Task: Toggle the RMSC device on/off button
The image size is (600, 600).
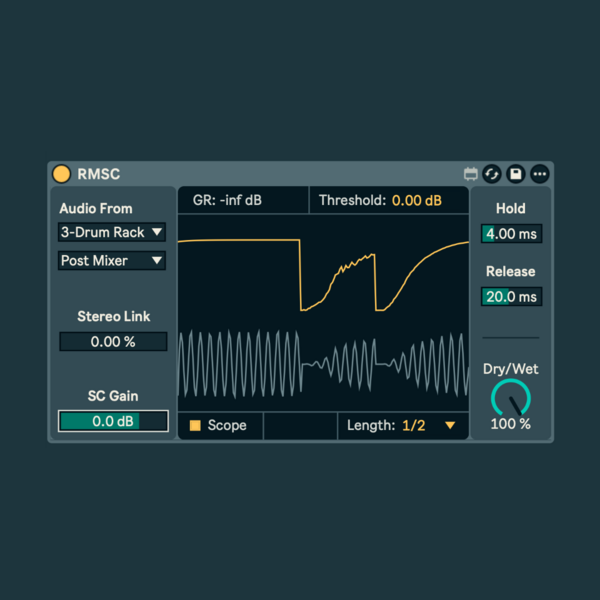Action: (61, 174)
